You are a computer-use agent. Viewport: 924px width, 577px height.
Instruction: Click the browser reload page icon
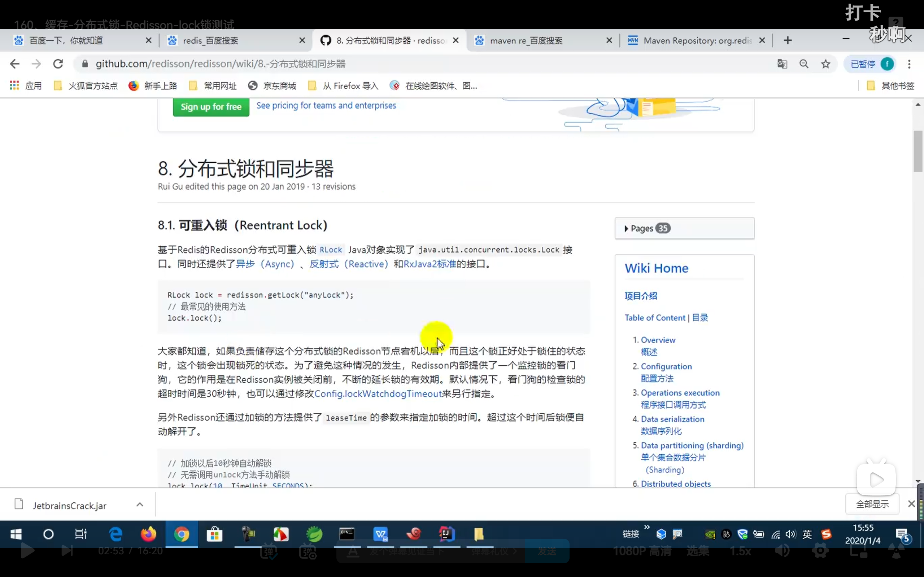coord(58,64)
